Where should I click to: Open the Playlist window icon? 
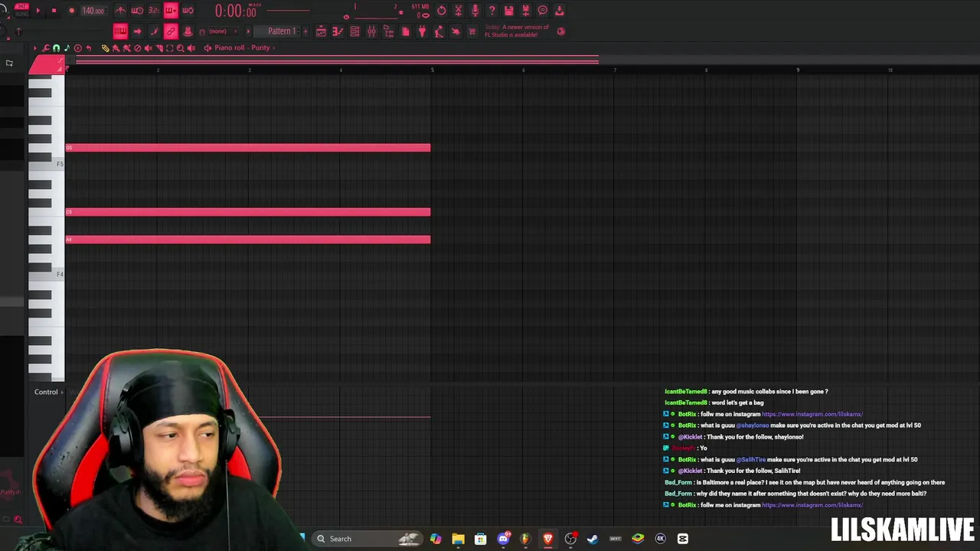(x=321, y=31)
